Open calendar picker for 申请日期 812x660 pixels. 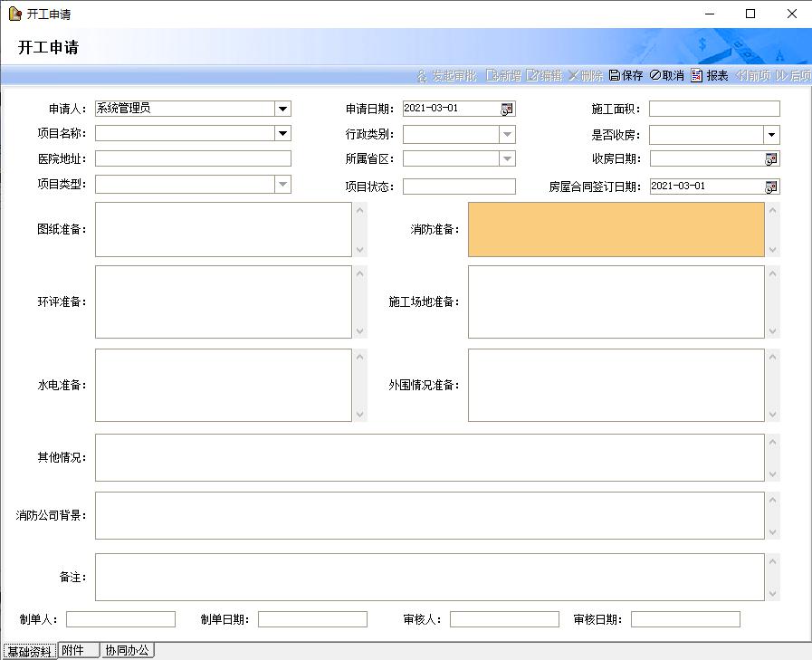pyautogui.click(x=507, y=109)
